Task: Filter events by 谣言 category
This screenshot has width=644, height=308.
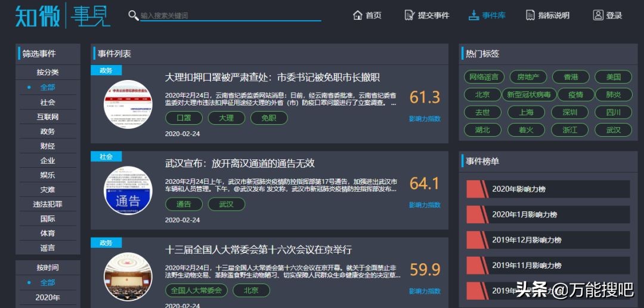Action: point(48,248)
